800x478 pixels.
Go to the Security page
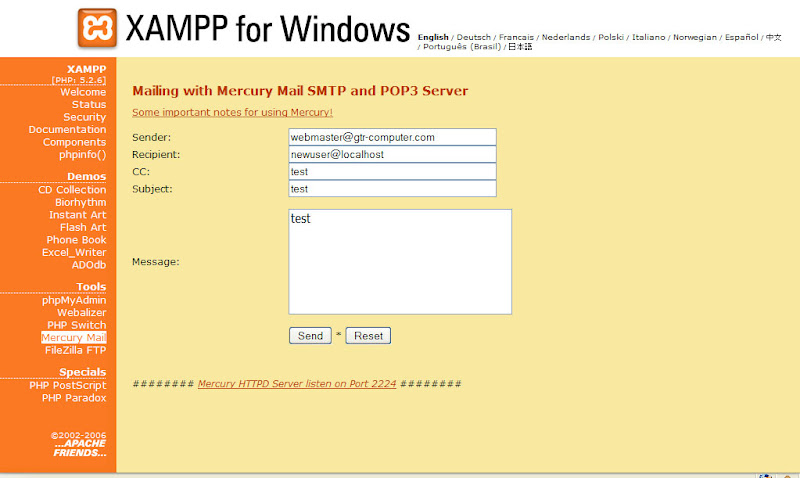coord(85,117)
